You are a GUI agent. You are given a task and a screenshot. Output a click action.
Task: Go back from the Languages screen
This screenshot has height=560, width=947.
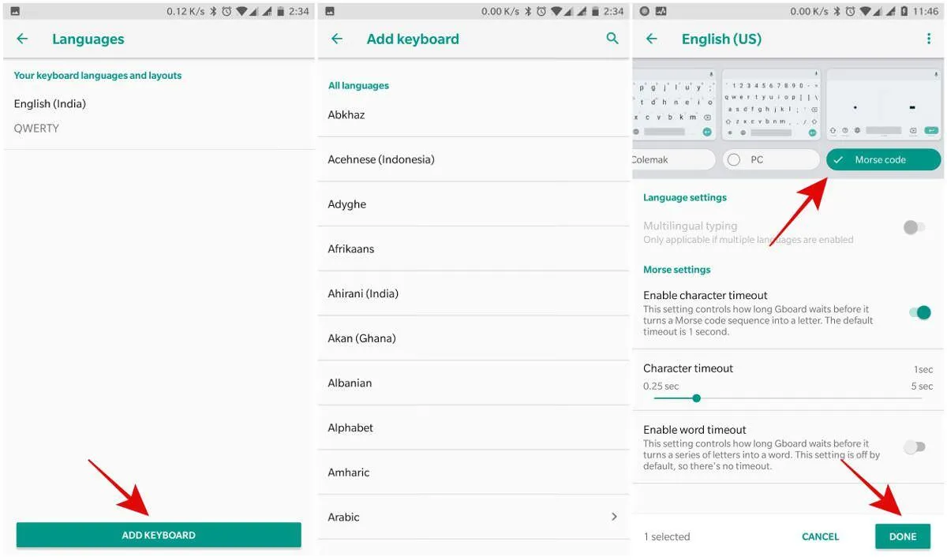point(22,39)
